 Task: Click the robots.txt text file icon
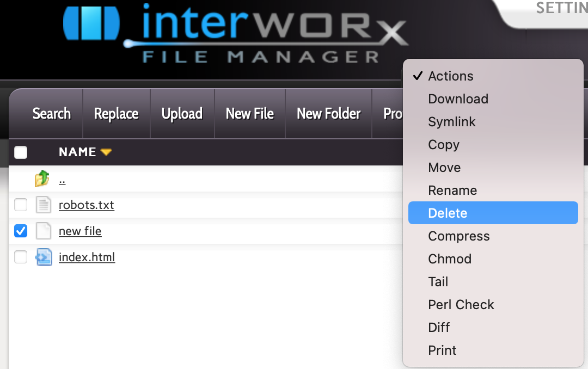[x=43, y=205]
